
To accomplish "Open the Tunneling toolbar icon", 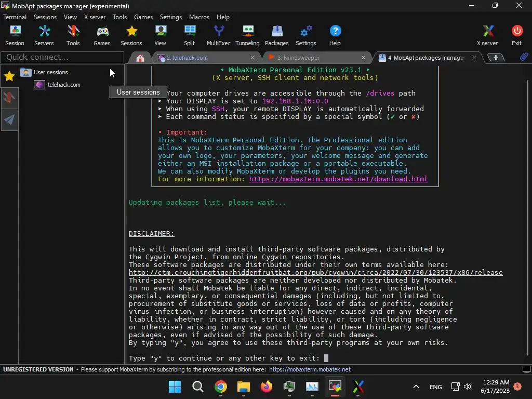I will pyautogui.click(x=247, y=35).
